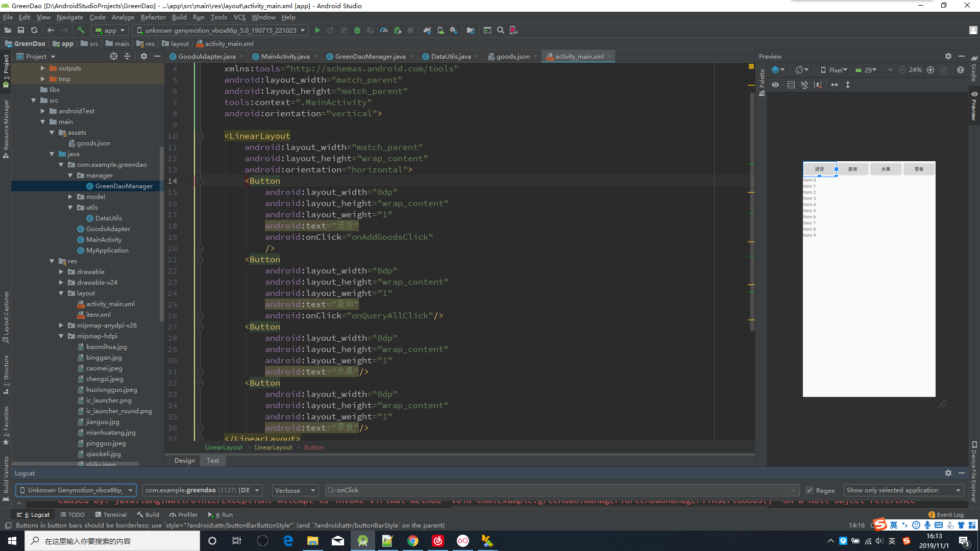Screen dimensions: 980x551
Task: Open the Terminal tool window button
Action: 111,515
